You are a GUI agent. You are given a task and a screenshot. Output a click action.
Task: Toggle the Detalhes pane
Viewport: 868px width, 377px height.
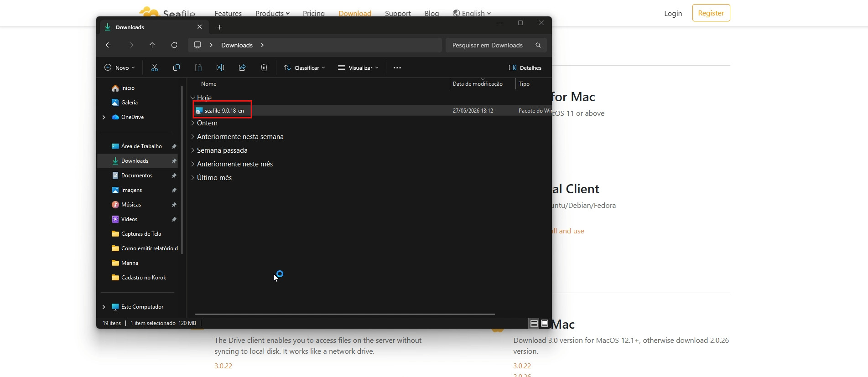pyautogui.click(x=525, y=67)
